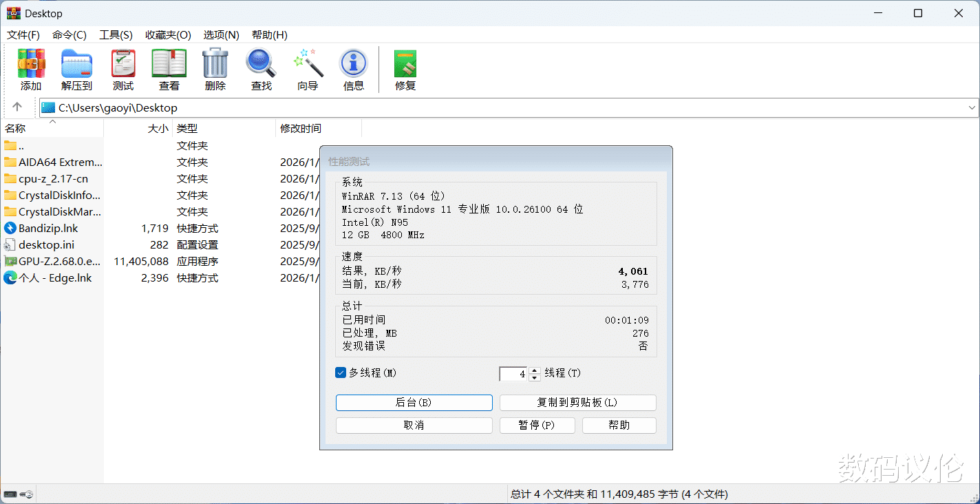980x504 pixels.
Task: Select the GPU-Z.2.68.0 application icon
Action: pos(10,261)
